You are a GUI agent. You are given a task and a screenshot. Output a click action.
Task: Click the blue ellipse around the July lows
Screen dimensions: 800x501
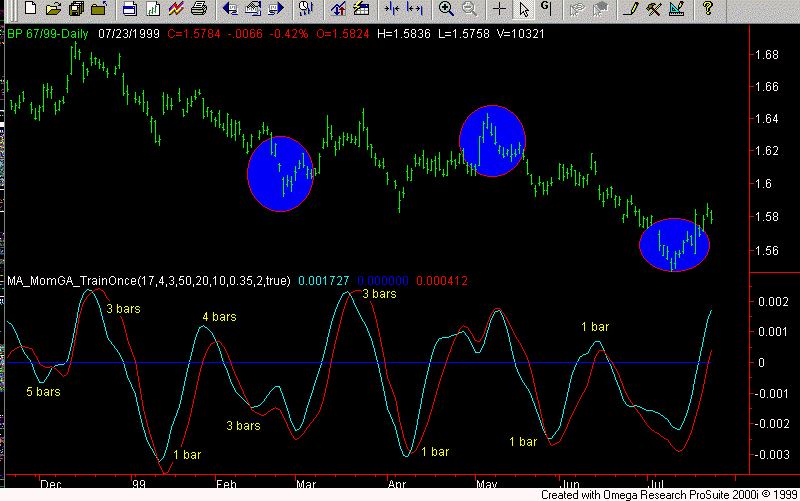click(674, 245)
